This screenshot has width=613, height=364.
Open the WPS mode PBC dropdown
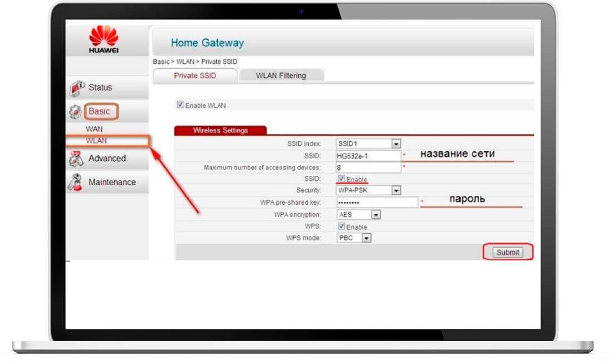[354, 238]
